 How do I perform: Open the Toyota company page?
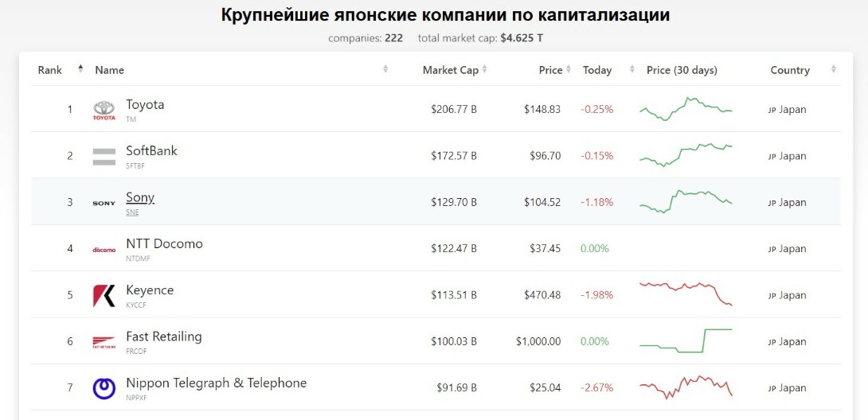click(x=145, y=104)
